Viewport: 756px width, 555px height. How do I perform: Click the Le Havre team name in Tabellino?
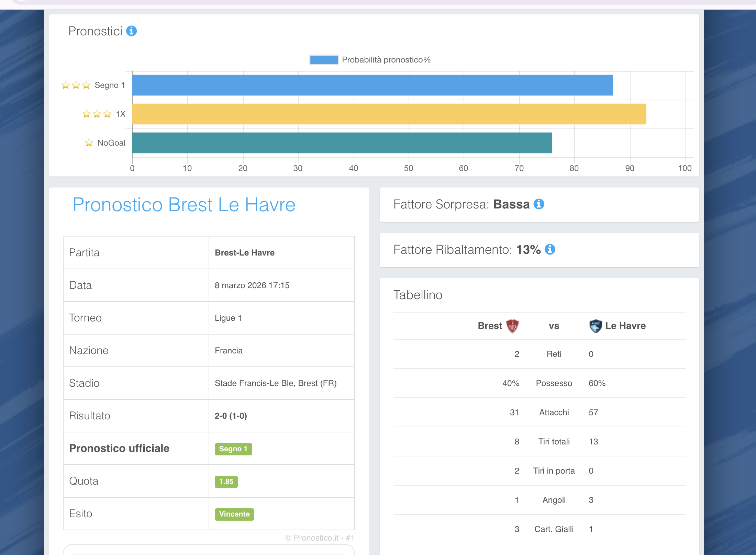[625, 326]
